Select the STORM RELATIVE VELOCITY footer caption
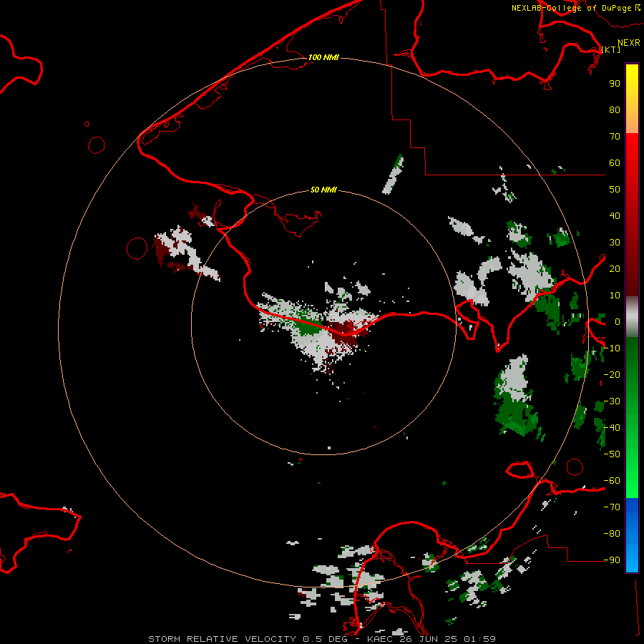 click(x=322, y=639)
